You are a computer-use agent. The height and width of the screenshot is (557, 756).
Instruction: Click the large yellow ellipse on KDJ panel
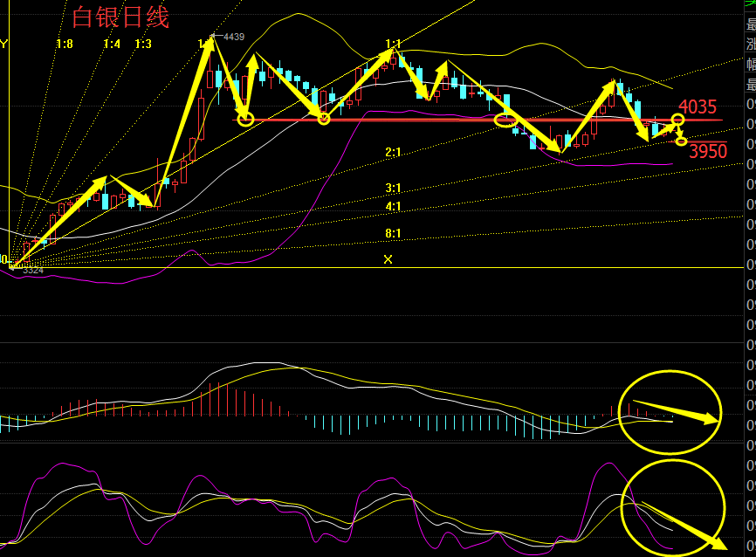[x=672, y=505]
